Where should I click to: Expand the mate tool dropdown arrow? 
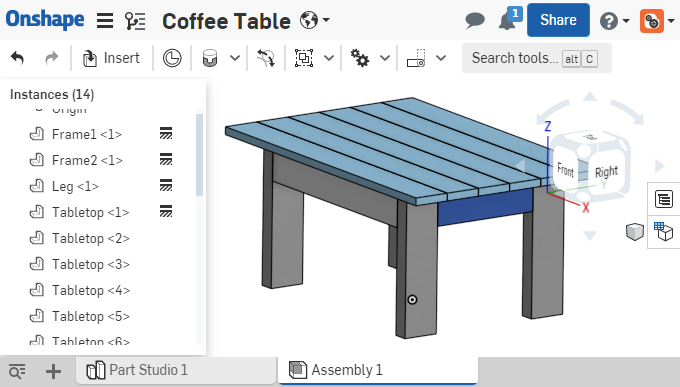(x=235, y=58)
